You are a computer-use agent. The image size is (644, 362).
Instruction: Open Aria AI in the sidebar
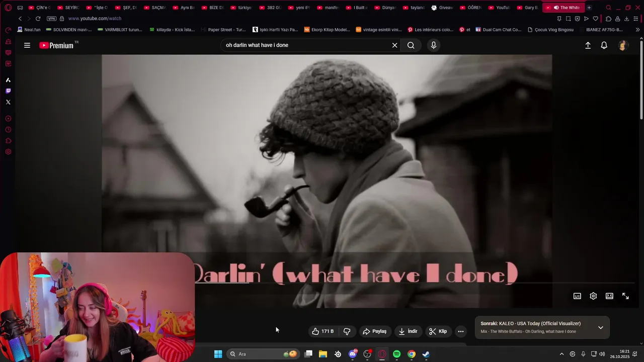[8, 80]
